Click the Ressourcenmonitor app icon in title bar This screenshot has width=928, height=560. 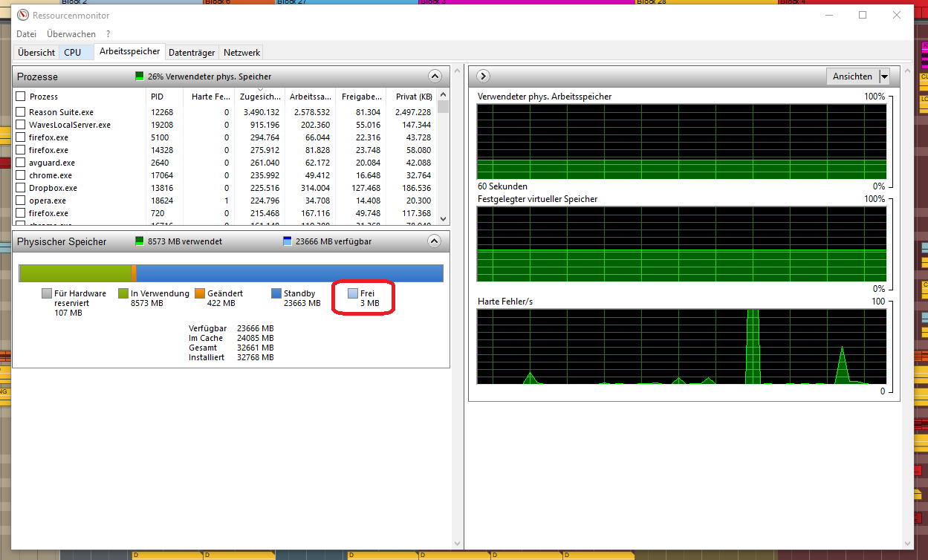(x=22, y=15)
